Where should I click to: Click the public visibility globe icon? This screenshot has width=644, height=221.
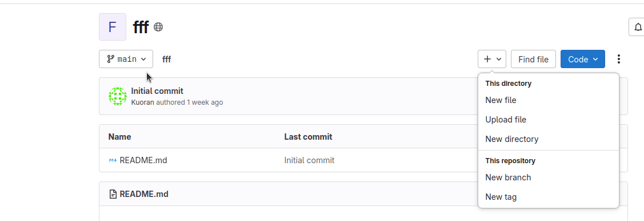(158, 27)
